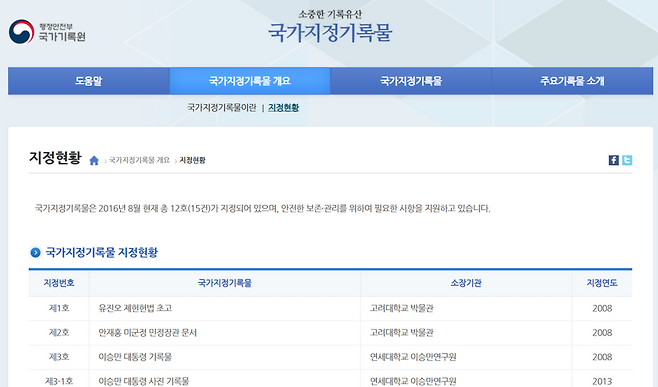Click the 지정번호 column header
The width and height of the screenshot is (658, 387).
[59, 283]
